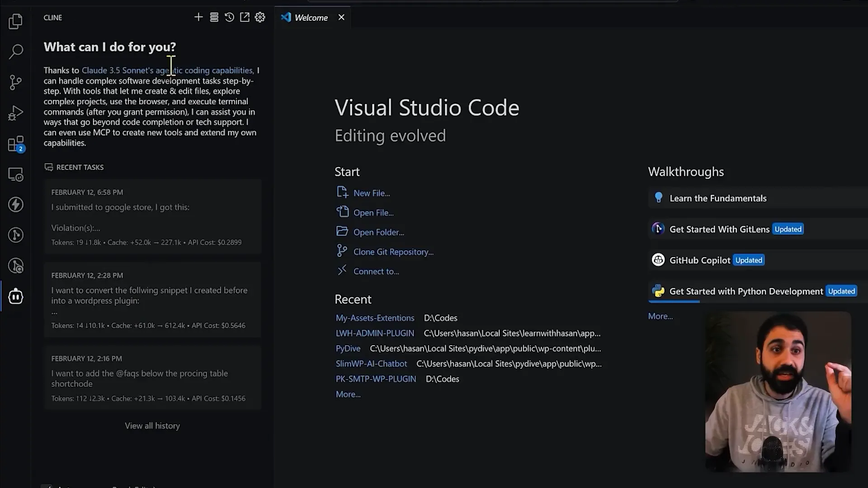Click 'FEBRUARY 12, 6:58 PM' timestamp

click(x=87, y=192)
